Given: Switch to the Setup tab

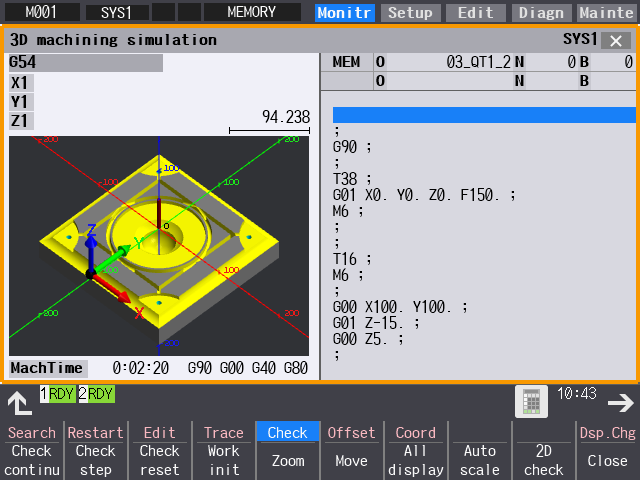Looking at the screenshot, I should (x=410, y=13).
